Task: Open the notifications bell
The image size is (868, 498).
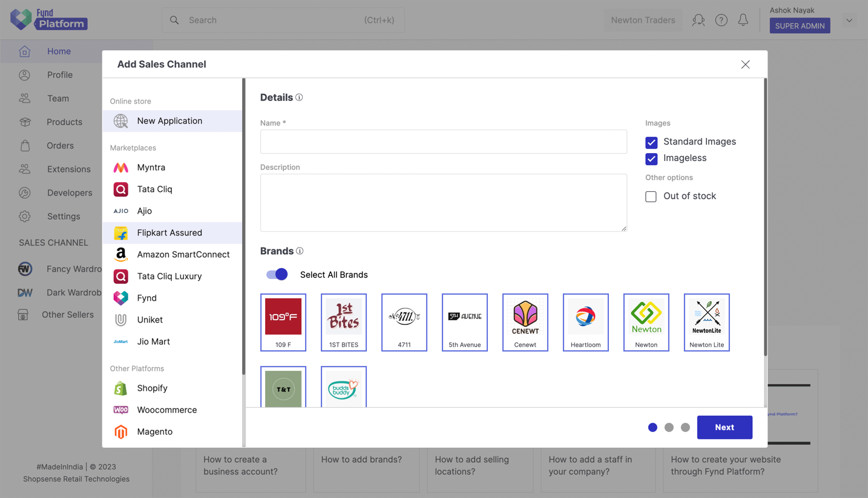Action: coord(743,20)
